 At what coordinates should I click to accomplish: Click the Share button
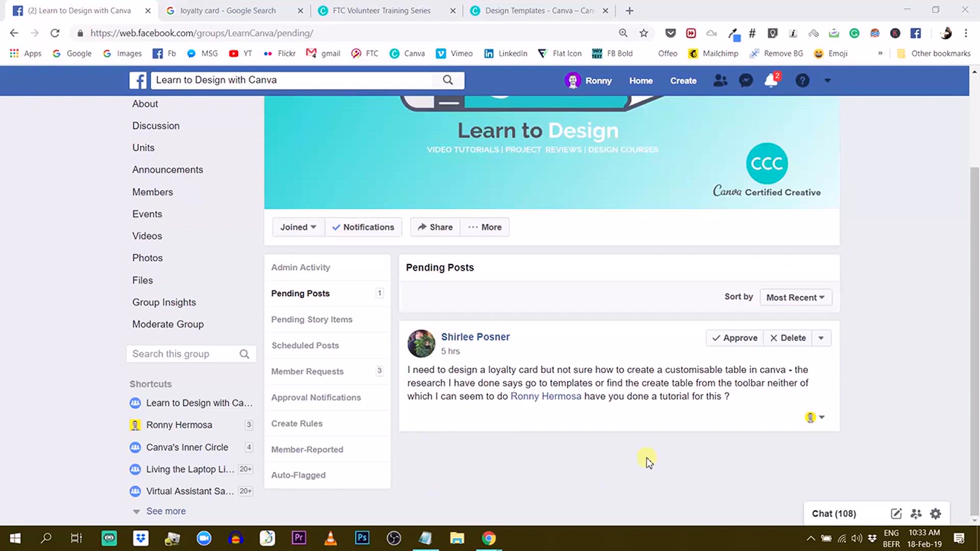click(x=435, y=227)
